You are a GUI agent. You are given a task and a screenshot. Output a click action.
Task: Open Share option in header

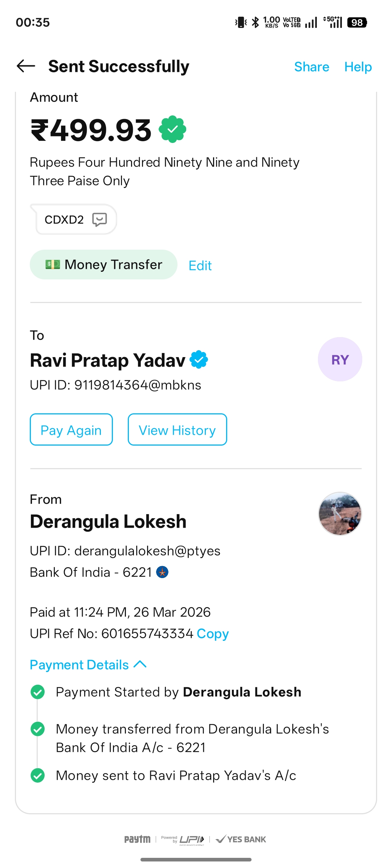(x=311, y=67)
